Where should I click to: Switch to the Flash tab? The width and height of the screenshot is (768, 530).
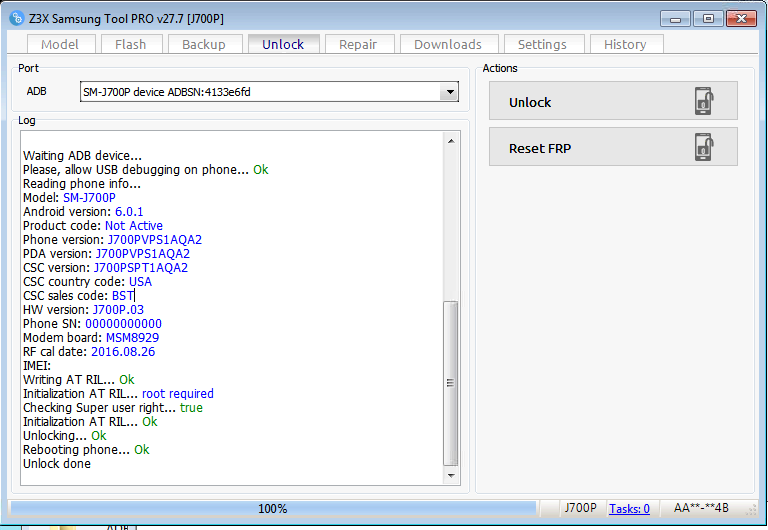pos(130,44)
